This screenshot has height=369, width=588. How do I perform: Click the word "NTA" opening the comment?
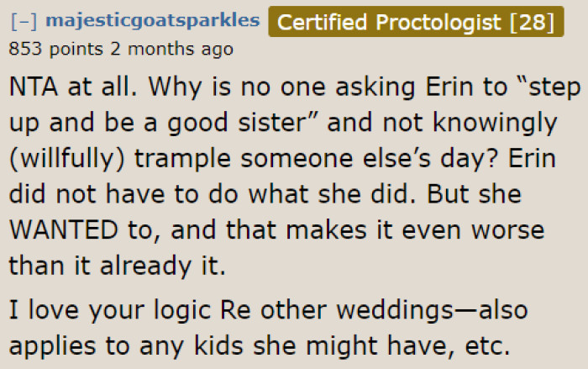(x=35, y=88)
